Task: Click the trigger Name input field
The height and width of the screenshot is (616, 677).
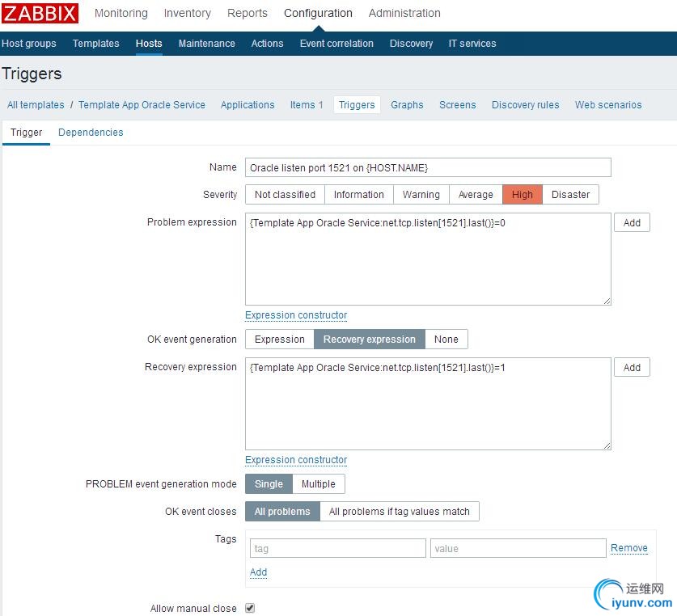Action: tap(428, 167)
